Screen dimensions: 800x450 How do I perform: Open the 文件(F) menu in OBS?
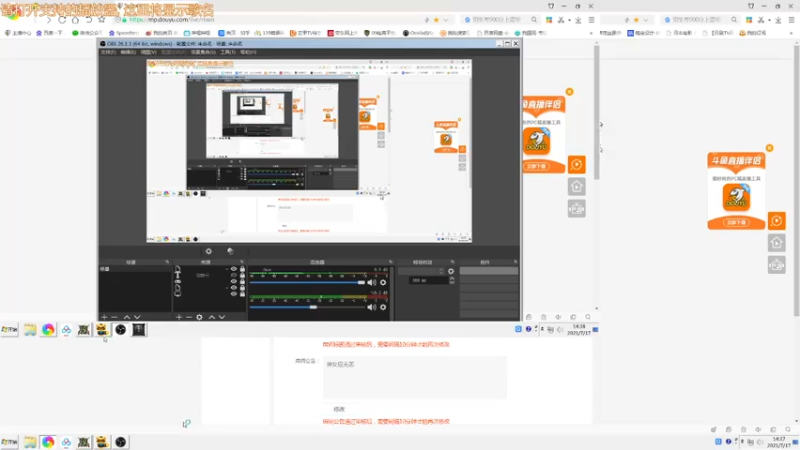tap(108, 52)
